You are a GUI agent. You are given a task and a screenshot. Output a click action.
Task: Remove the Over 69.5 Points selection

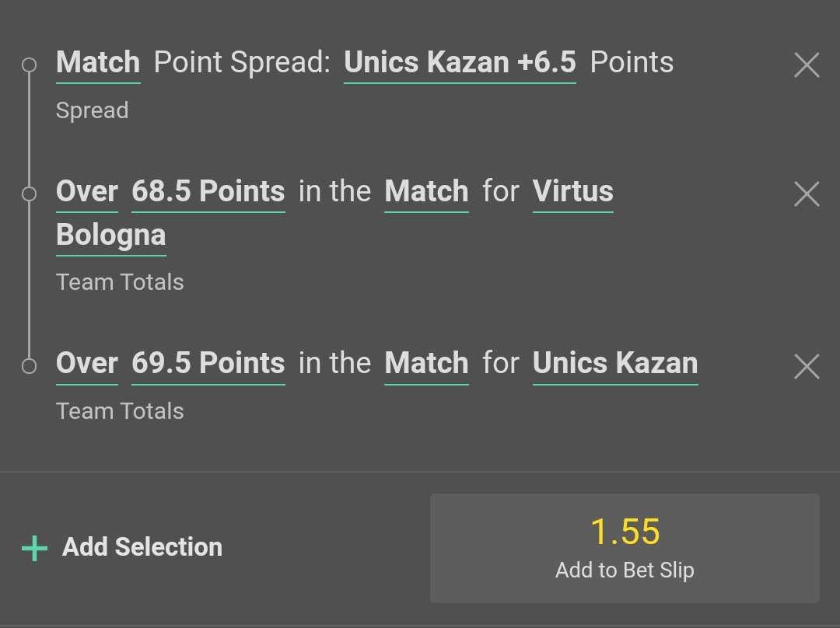tap(807, 366)
